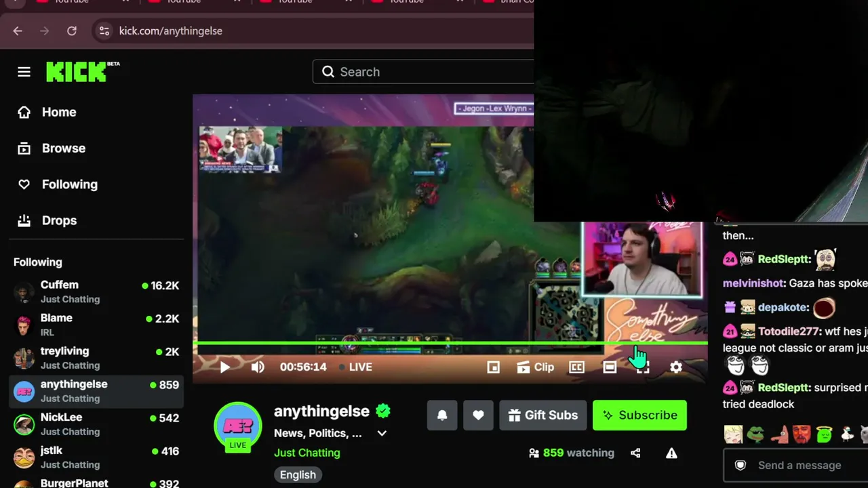
Task: Select anythingelse in the Following list
Action: 96,391
